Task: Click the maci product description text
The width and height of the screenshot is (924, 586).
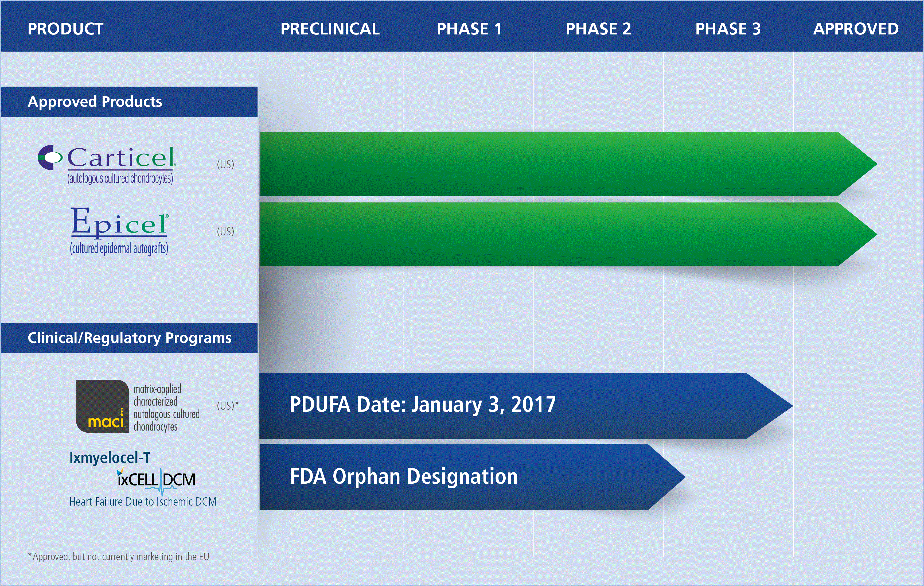Action: [x=166, y=408]
